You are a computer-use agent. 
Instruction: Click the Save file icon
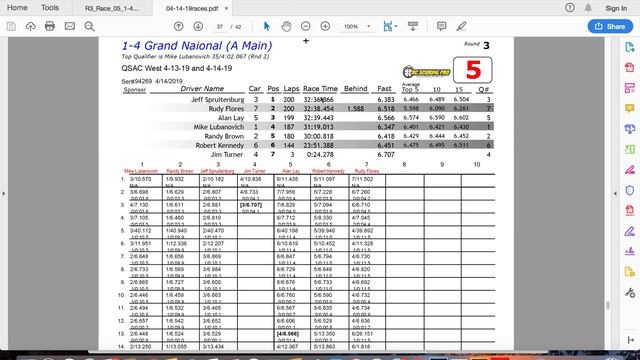pyautogui.click(x=11, y=27)
